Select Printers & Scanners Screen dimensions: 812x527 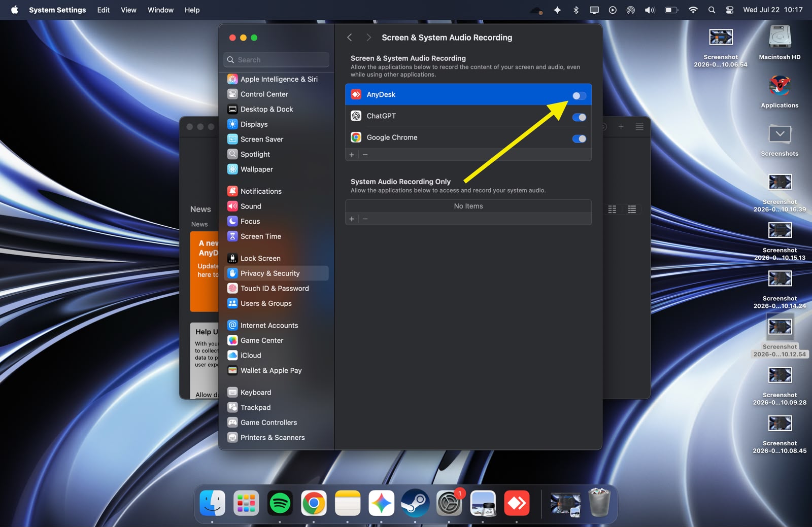click(x=276, y=438)
